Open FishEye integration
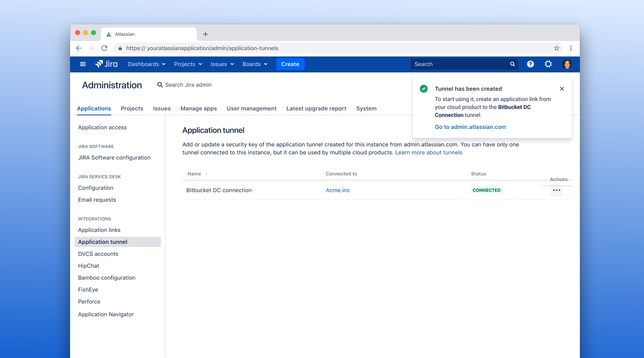The width and height of the screenshot is (644, 358). (x=88, y=290)
